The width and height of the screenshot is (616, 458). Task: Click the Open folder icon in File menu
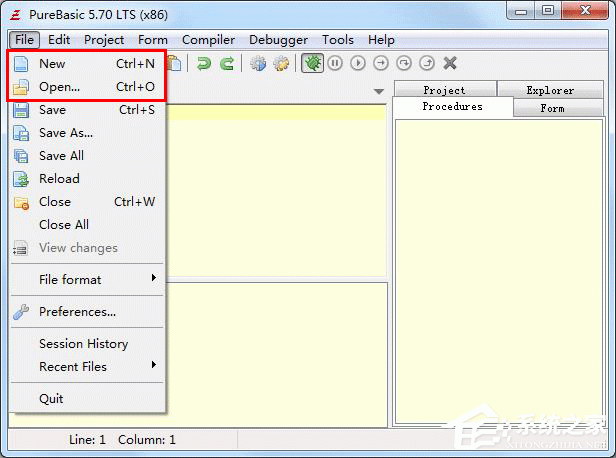(21, 87)
